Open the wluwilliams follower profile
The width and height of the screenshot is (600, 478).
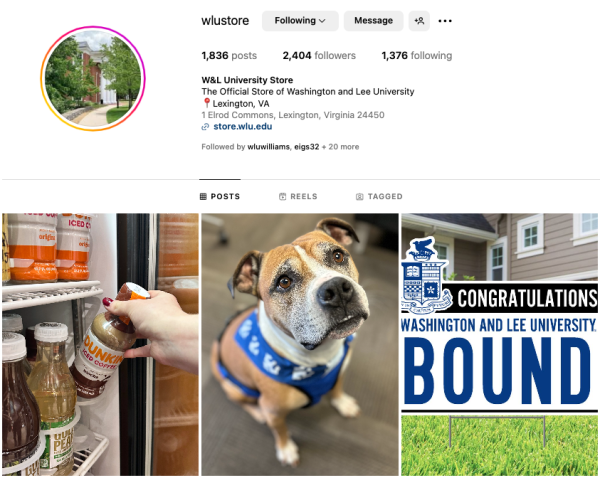point(268,147)
